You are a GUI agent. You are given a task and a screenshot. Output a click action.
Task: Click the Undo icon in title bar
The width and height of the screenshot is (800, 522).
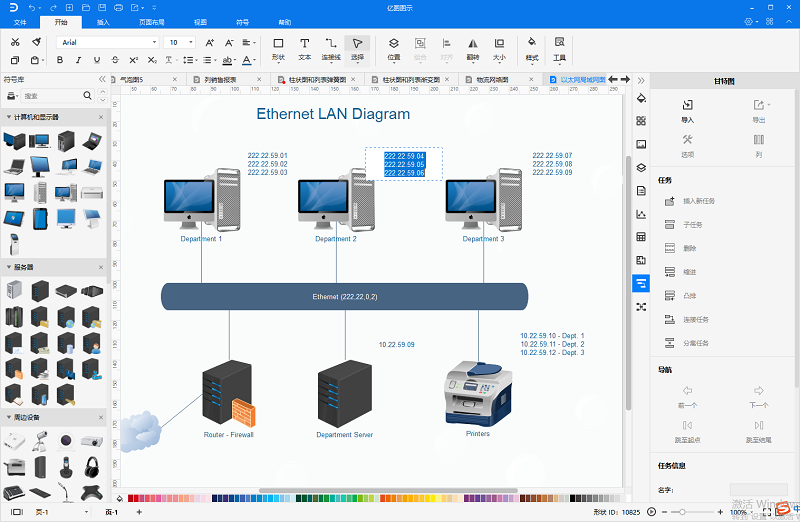(32, 8)
